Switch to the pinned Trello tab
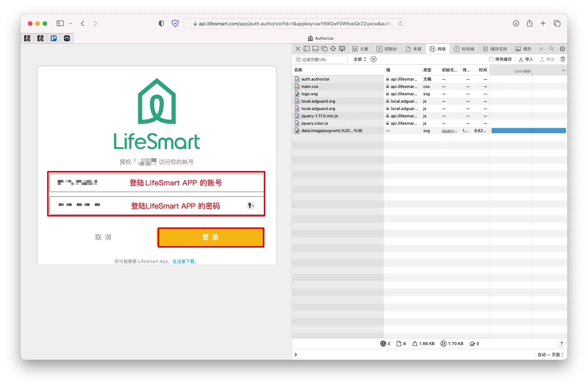Image resolution: width=588 pixels, height=387 pixels. (x=54, y=38)
